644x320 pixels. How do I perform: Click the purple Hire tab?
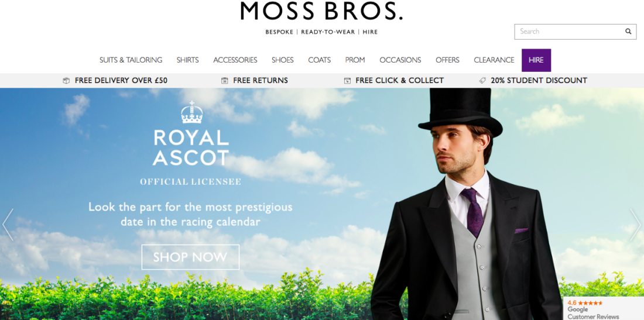(x=536, y=60)
